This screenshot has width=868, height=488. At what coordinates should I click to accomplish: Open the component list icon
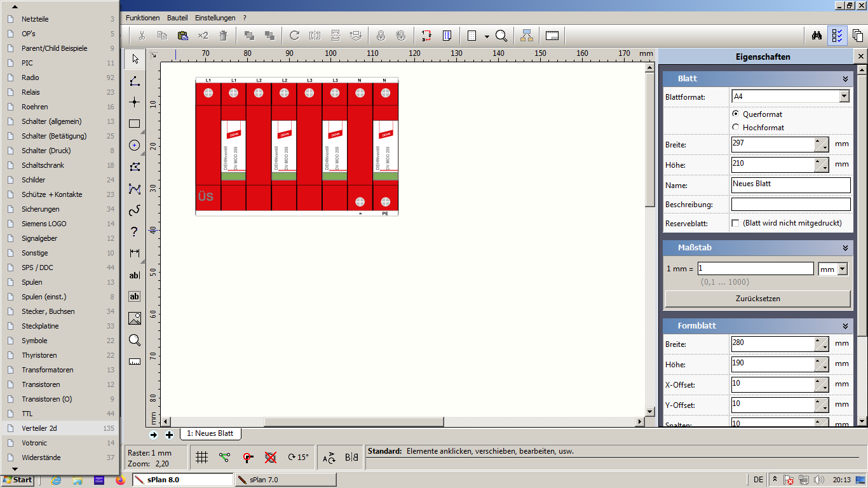(447, 36)
